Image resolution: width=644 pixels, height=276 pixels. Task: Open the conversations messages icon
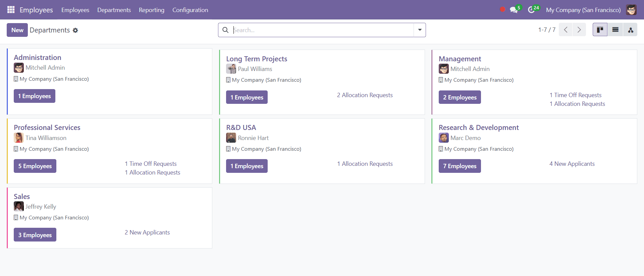(x=514, y=10)
